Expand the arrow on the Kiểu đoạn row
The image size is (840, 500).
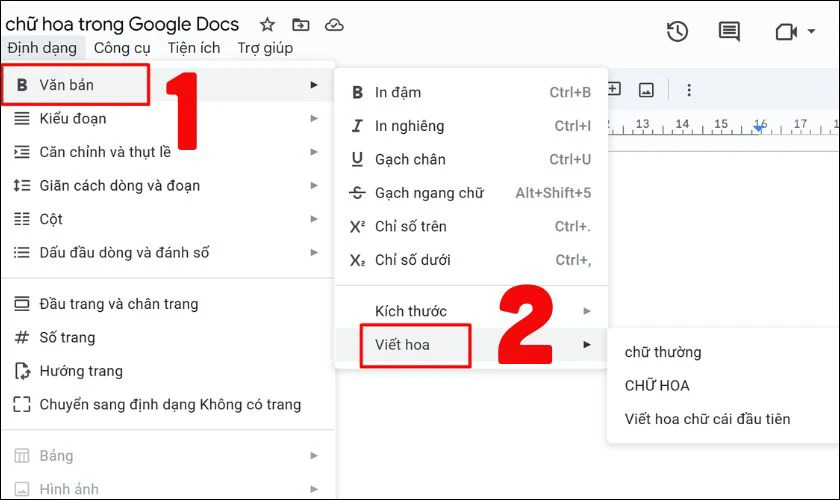tap(314, 118)
